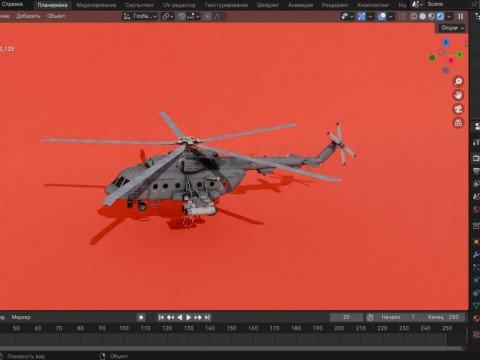Switch to the Шейдинг workspace tab
This screenshot has height=360, width=480.
pos(268,5)
